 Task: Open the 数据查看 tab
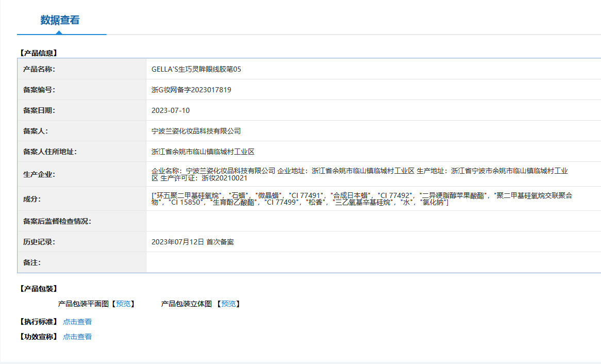pos(60,20)
